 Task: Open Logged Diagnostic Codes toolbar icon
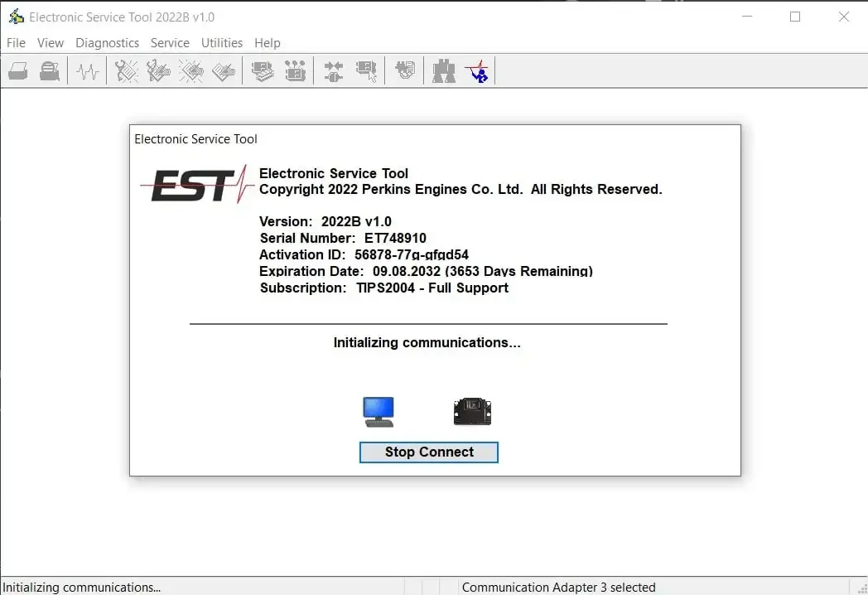(158, 71)
